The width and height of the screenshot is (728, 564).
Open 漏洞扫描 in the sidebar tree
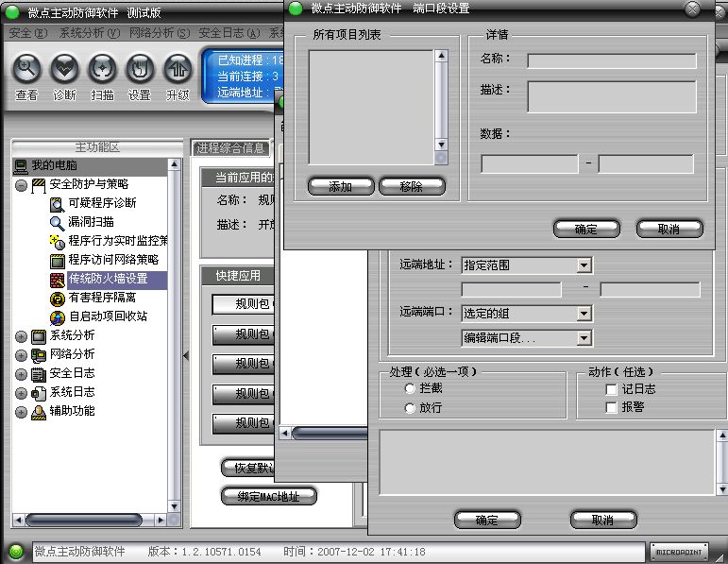click(91, 222)
